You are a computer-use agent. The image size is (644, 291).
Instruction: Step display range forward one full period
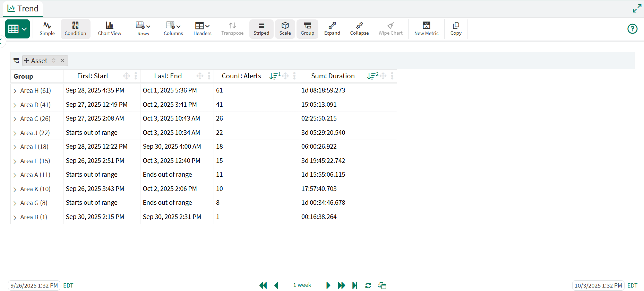[x=341, y=285]
